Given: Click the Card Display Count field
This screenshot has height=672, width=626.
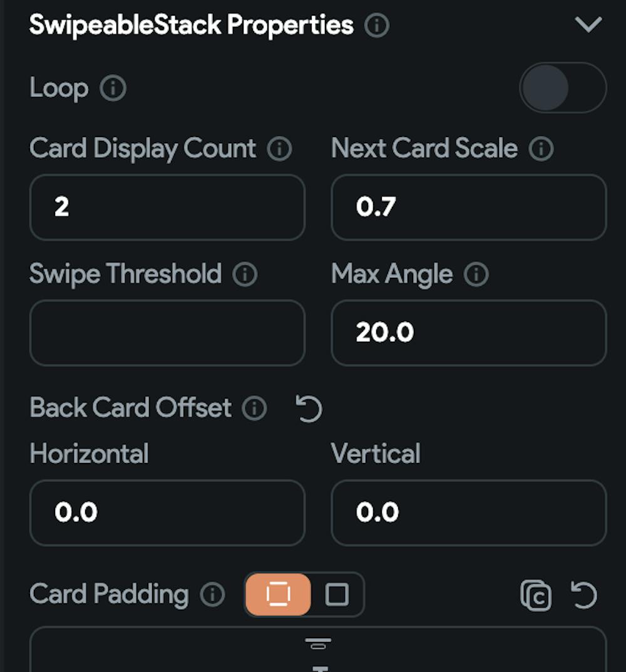Looking at the screenshot, I should click(167, 208).
